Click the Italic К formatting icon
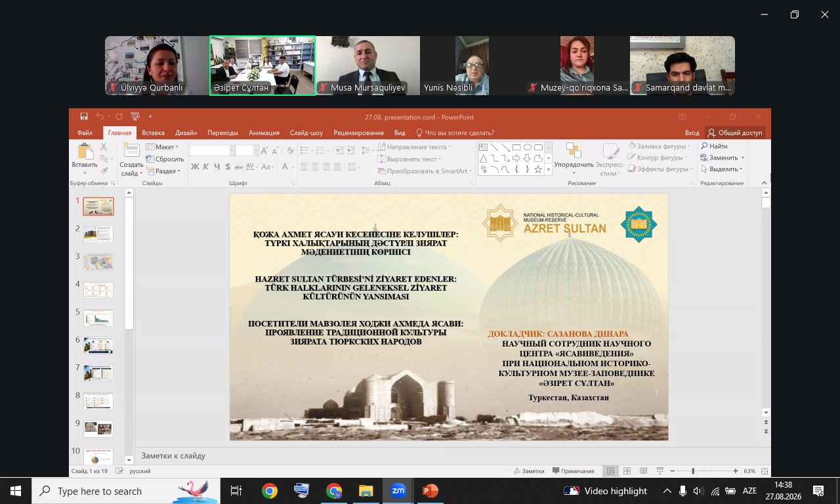 click(x=206, y=167)
